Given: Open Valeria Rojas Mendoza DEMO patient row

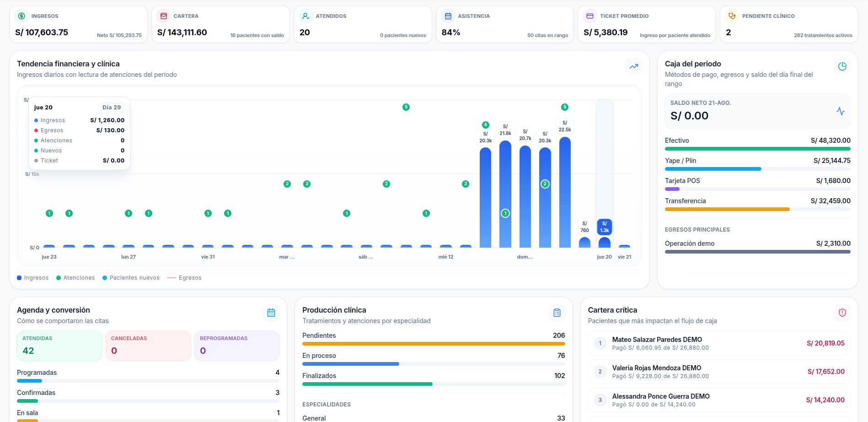Looking at the screenshot, I should (x=719, y=372).
